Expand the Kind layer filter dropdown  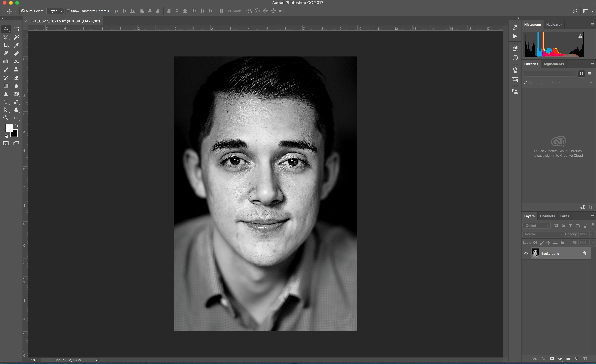537,226
